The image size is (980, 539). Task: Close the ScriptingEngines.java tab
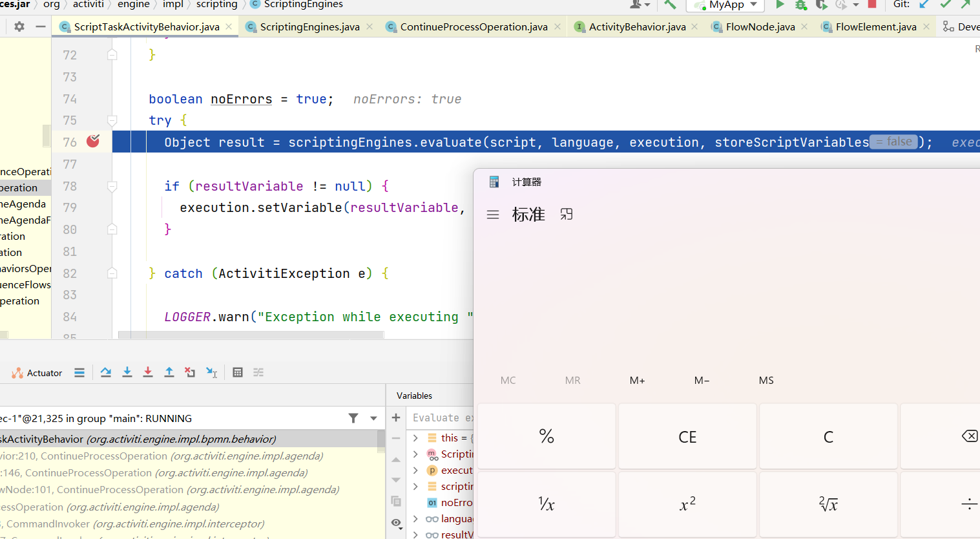370,26
